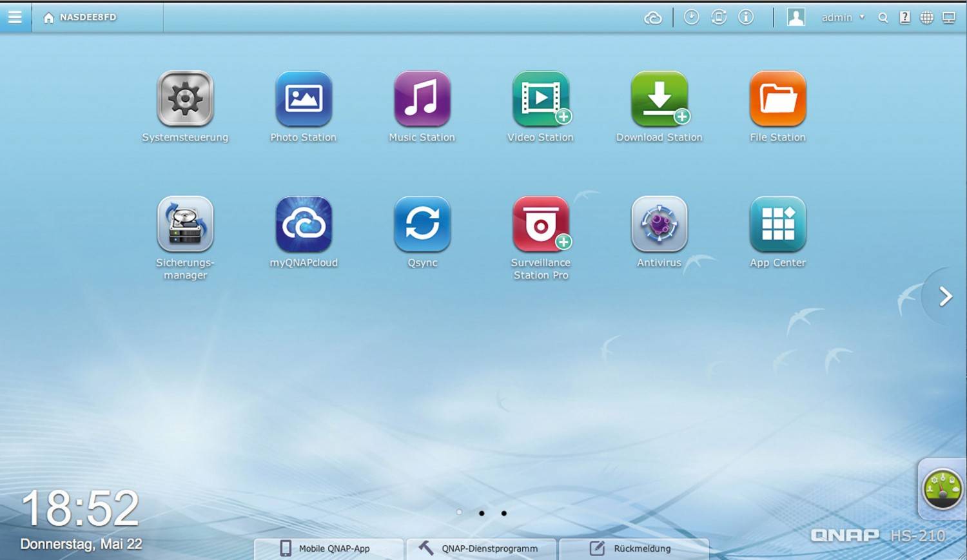Image resolution: width=967 pixels, height=560 pixels.
Task: Open the language globe icon
Action: pyautogui.click(x=926, y=18)
